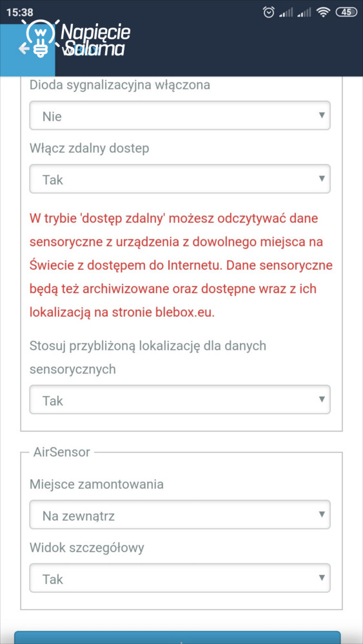Tap the 15:38 clock in status bar
This screenshot has height=644, width=363.
click(x=20, y=12)
